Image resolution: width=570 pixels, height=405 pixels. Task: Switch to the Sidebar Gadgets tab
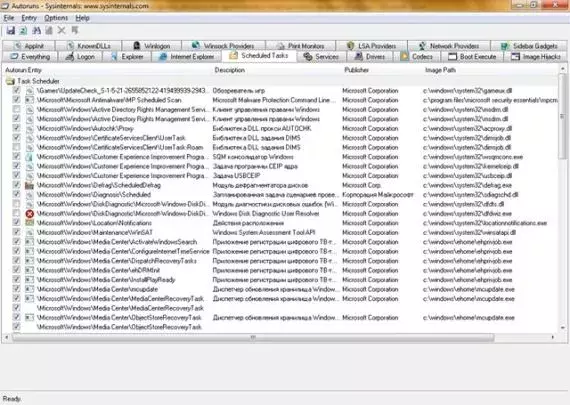point(529,46)
